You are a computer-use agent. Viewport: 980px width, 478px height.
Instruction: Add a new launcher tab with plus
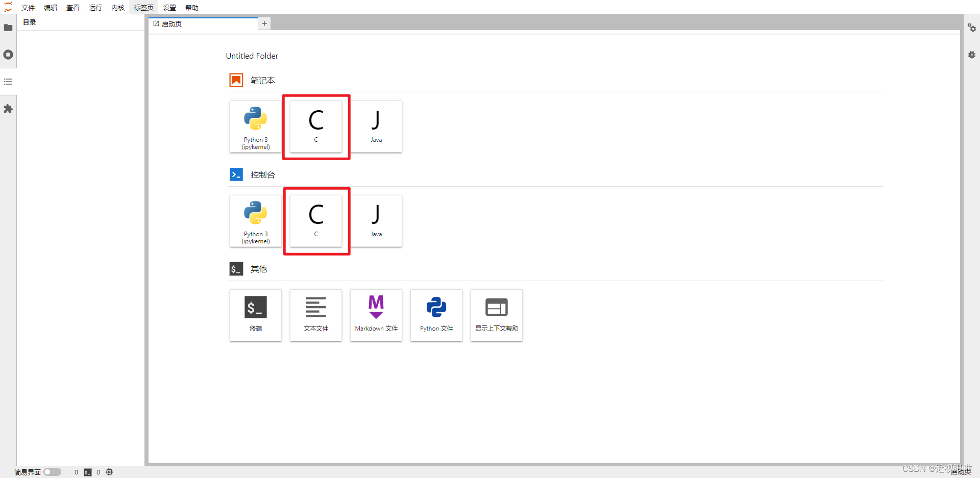click(x=264, y=23)
